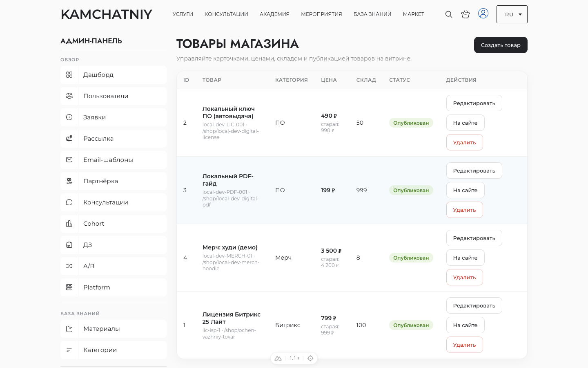Open the Platform sidebar link
588x368 pixels.
(114, 287)
